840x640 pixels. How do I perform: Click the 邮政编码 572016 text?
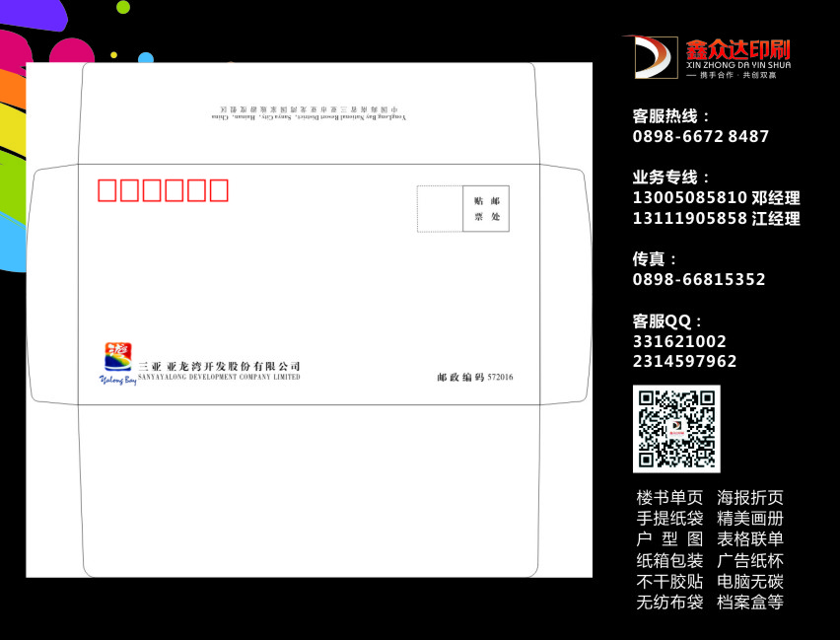click(x=475, y=377)
